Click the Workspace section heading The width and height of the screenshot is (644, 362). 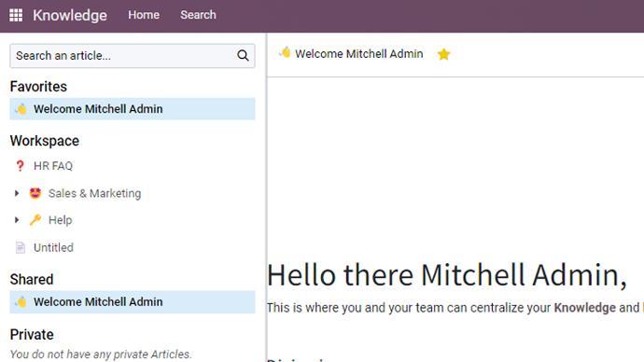coord(45,141)
